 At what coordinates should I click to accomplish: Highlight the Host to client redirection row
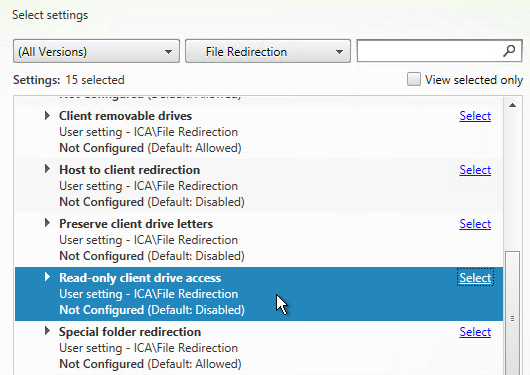pyautogui.click(x=259, y=186)
